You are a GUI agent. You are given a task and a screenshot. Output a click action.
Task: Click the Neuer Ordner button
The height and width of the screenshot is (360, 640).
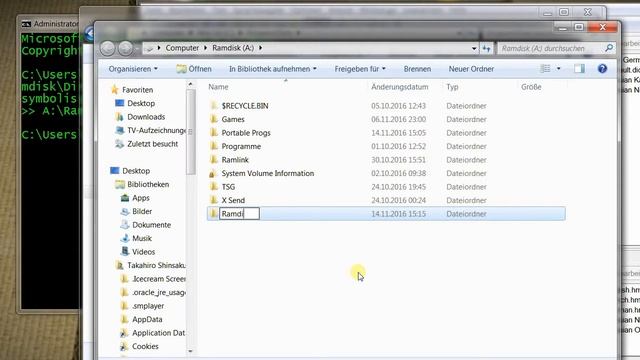coord(471,69)
